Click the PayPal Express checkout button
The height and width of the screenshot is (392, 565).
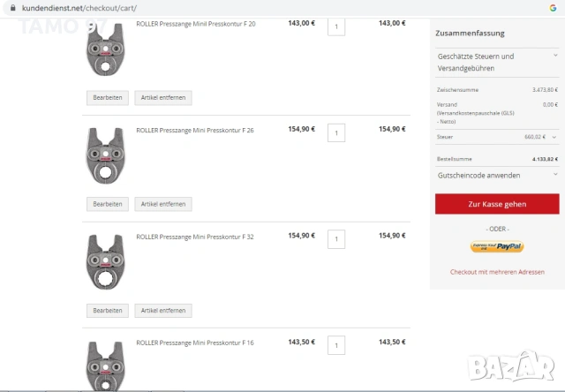pos(497,246)
